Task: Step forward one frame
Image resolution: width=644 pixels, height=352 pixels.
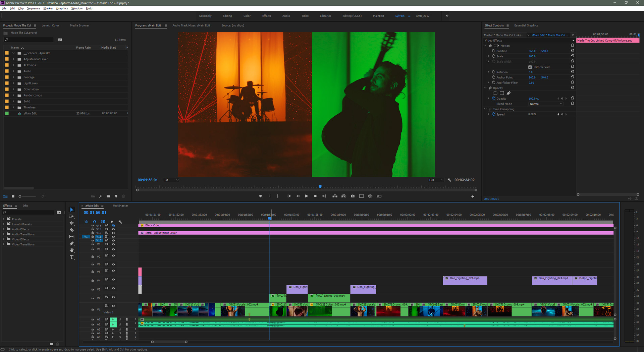Action: click(x=315, y=196)
